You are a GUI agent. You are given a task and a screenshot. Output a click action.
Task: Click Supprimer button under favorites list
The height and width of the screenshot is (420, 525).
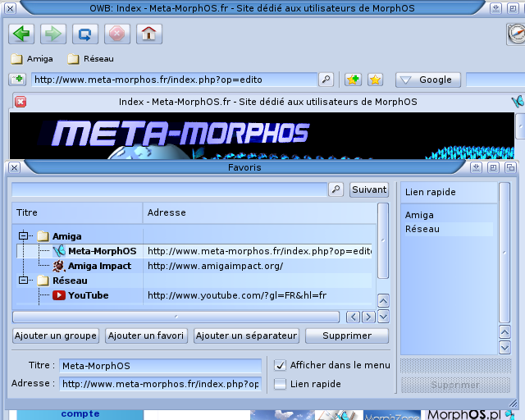tap(347, 336)
